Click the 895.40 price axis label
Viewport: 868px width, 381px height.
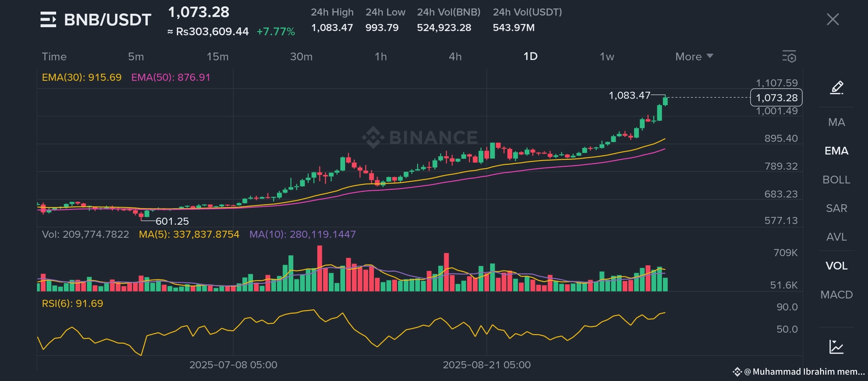coord(781,138)
